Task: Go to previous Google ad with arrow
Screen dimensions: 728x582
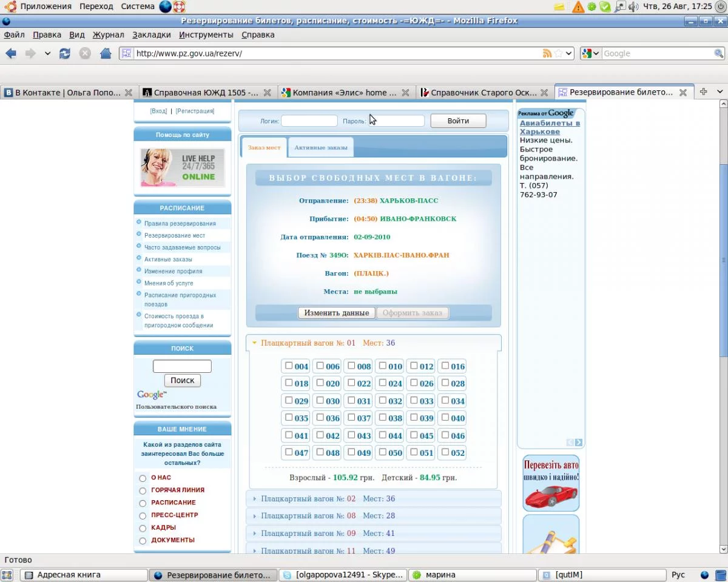Action: [570, 443]
